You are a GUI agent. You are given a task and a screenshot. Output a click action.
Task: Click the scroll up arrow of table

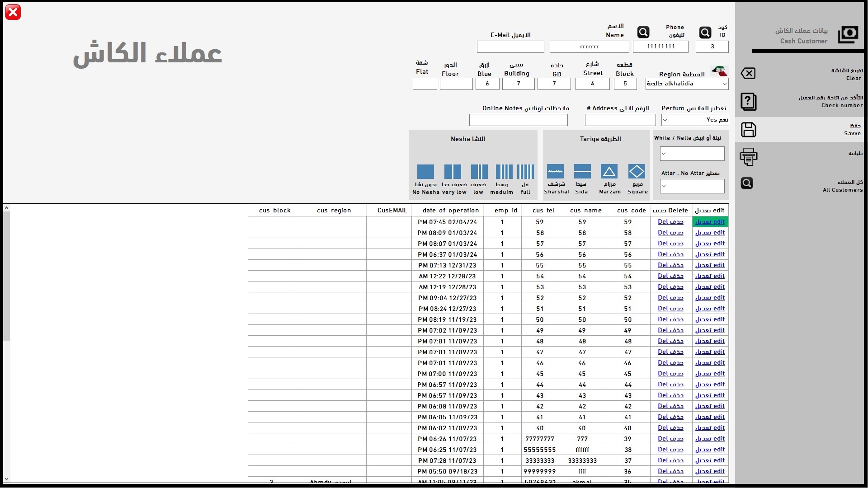click(6, 208)
